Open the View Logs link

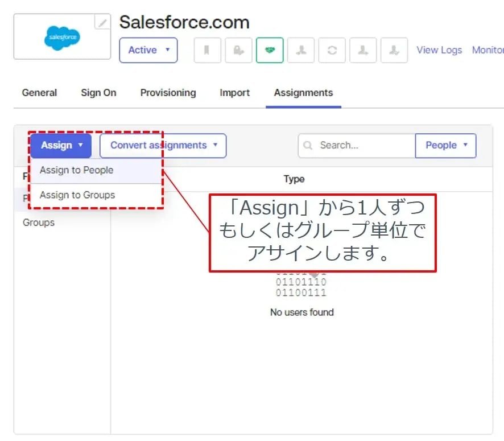click(439, 50)
